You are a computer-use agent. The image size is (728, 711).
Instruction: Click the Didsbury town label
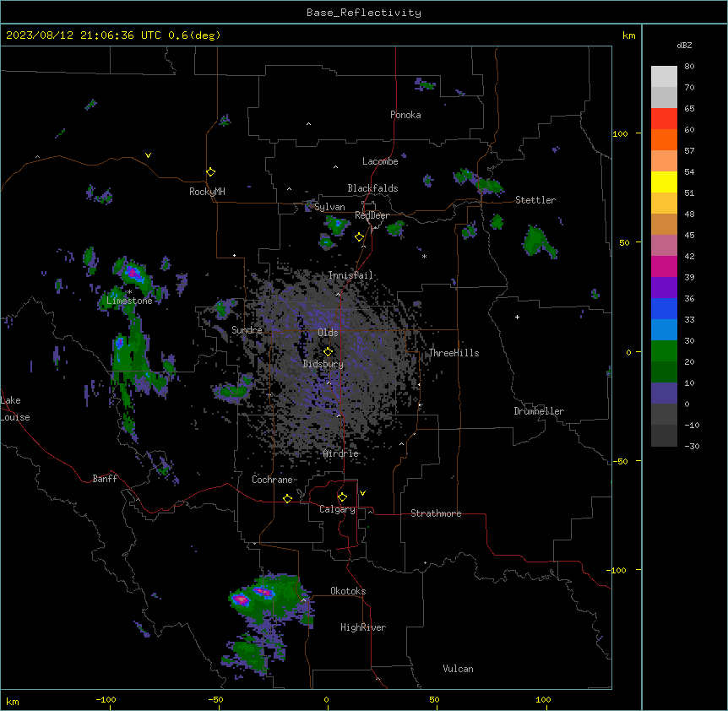click(x=323, y=364)
